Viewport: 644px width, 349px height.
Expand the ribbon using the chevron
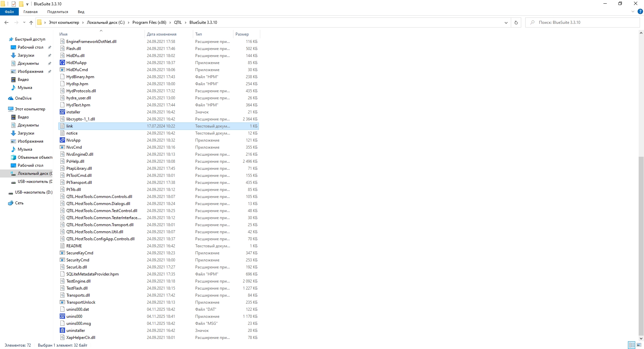(633, 12)
